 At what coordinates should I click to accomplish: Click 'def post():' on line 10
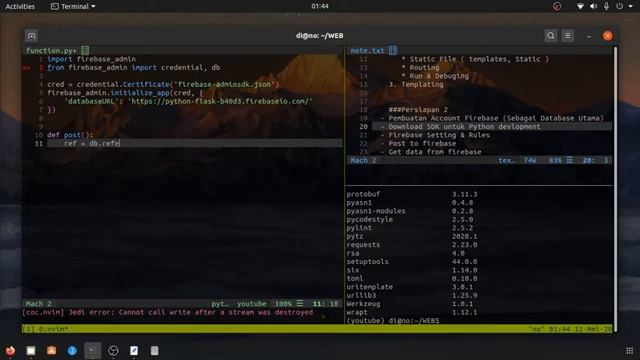click(70, 135)
